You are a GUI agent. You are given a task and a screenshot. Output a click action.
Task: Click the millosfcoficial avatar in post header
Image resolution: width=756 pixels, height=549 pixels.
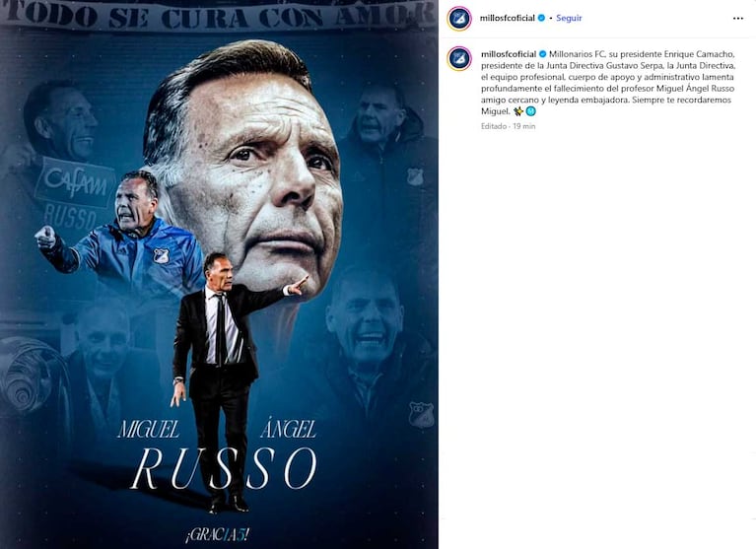pyautogui.click(x=459, y=18)
